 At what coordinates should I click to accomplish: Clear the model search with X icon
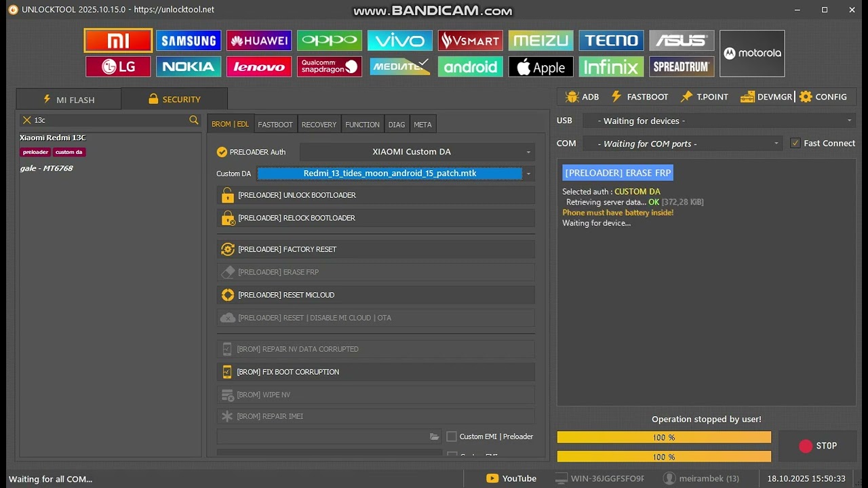[x=27, y=120]
